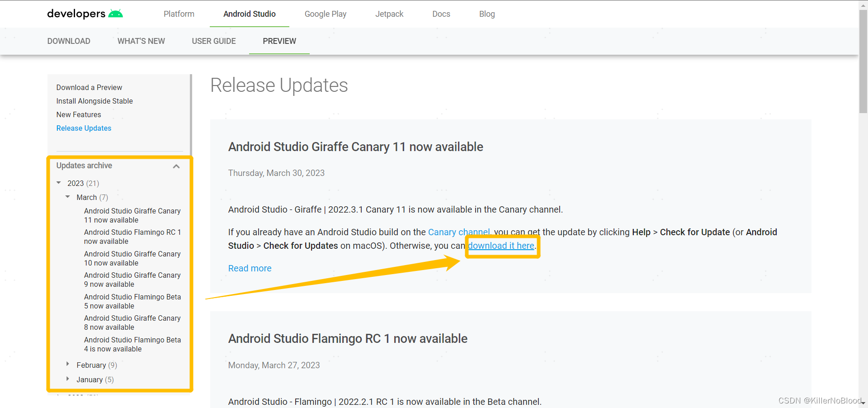Screen dimensions: 868x408
Task: Open Flamingo Beta 4 archive entry
Action: [132, 344]
